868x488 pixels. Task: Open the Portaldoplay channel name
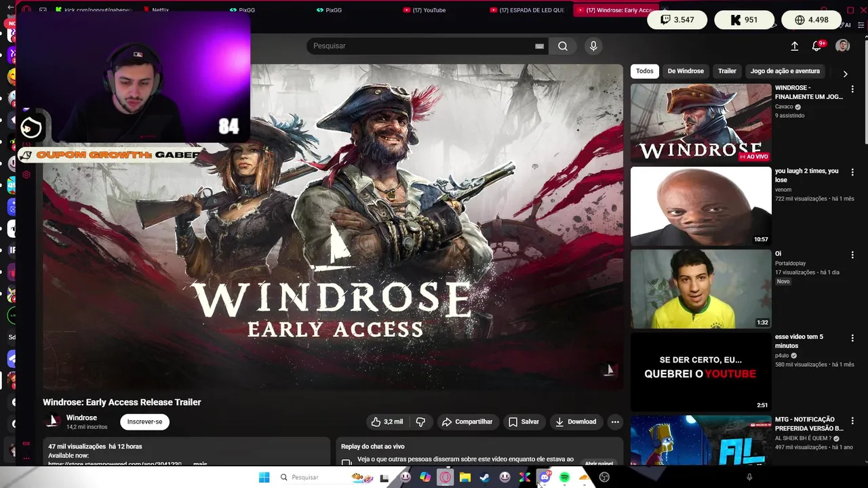click(x=791, y=263)
